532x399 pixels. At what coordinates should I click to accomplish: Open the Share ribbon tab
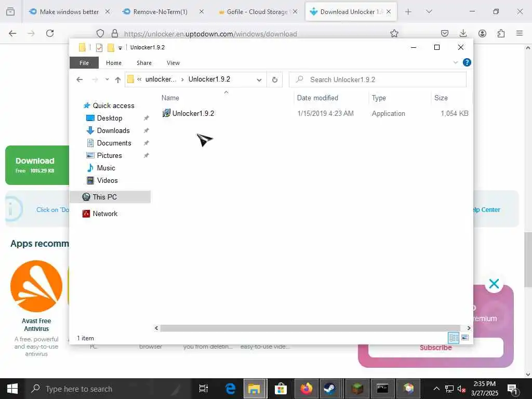144,63
